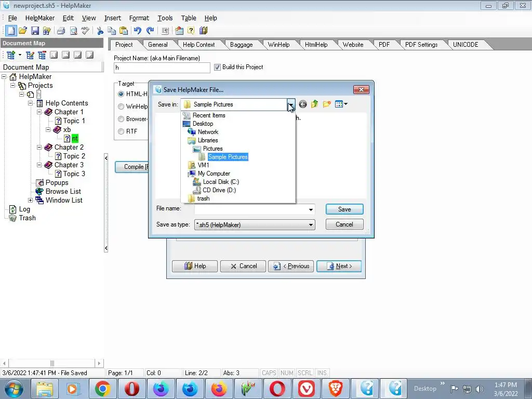This screenshot has height=399, width=532.
Task: Click the books icon in main toolbar
Action: coord(203,31)
